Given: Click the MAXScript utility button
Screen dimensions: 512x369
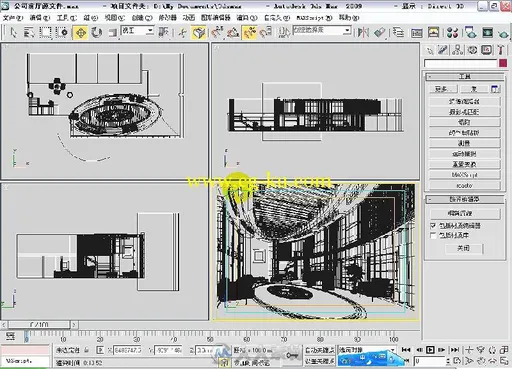Looking at the screenshot, I should click(464, 174).
